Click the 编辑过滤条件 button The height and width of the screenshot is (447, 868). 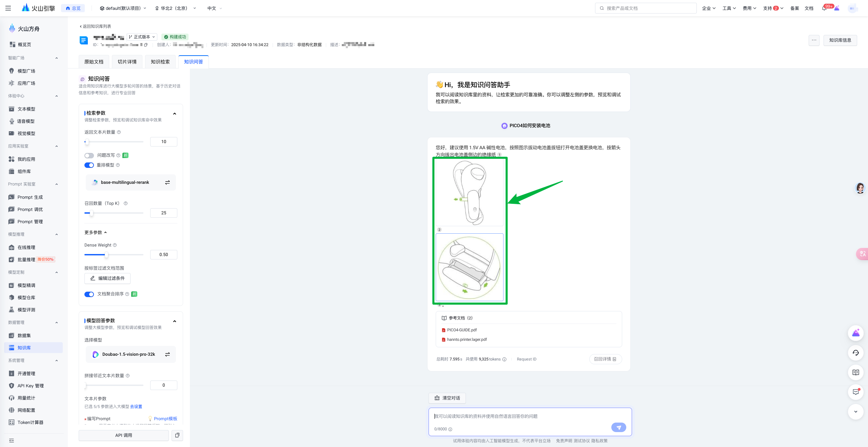[x=107, y=278]
